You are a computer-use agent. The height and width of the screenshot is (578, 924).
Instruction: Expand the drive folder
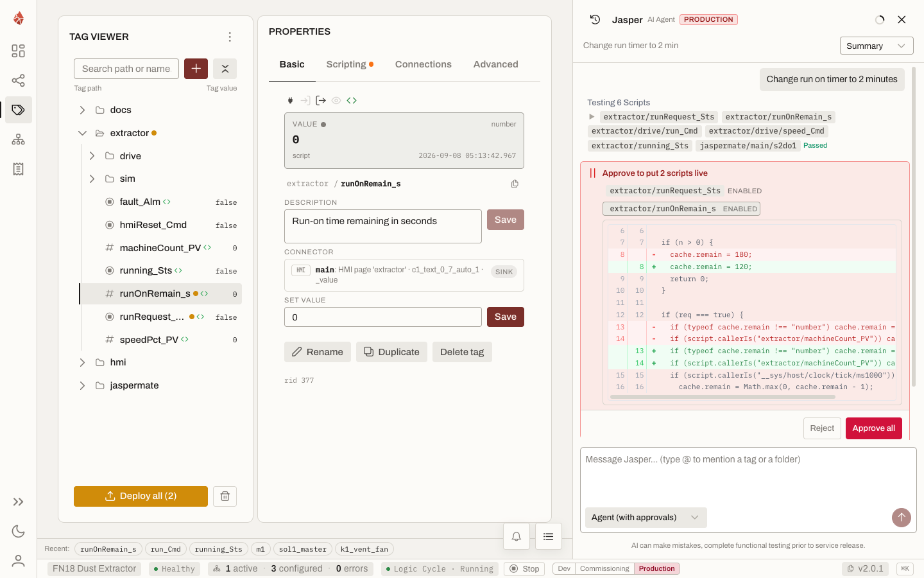click(x=92, y=156)
